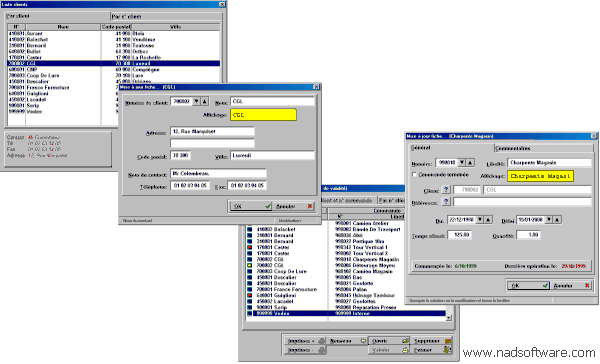Image resolution: width=600 pixels, height=364 pixels.
Task: Click the printer icon on the upper Imprimer button
Action: pos(321,341)
